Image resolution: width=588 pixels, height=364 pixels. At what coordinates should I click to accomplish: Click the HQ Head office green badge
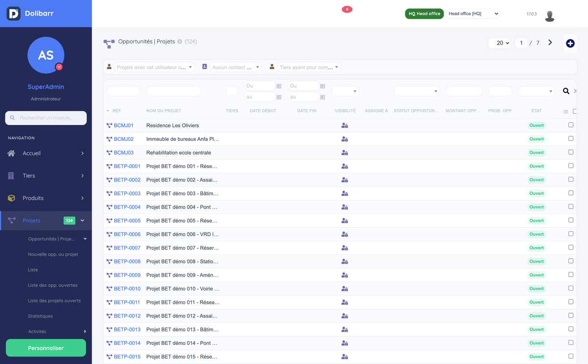424,14
